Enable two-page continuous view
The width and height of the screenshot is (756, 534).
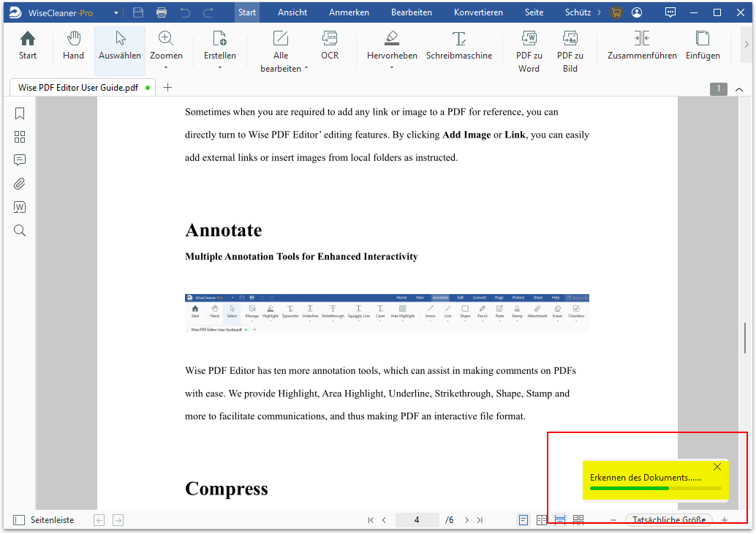[578, 520]
